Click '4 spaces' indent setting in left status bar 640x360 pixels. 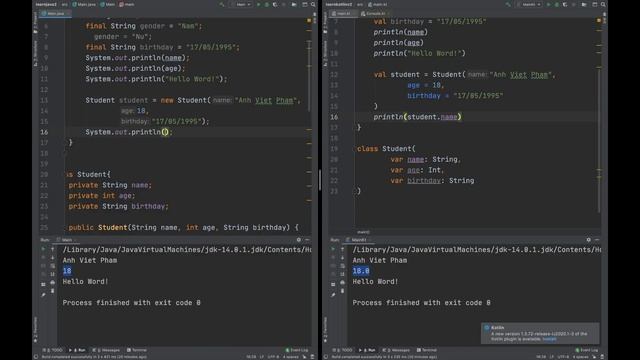tap(291, 357)
